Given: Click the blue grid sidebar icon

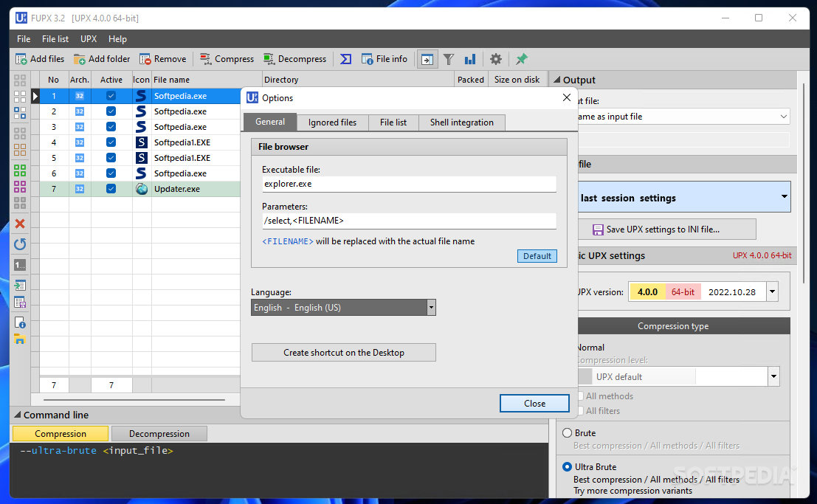Looking at the screenshot, I should point(20,113).
